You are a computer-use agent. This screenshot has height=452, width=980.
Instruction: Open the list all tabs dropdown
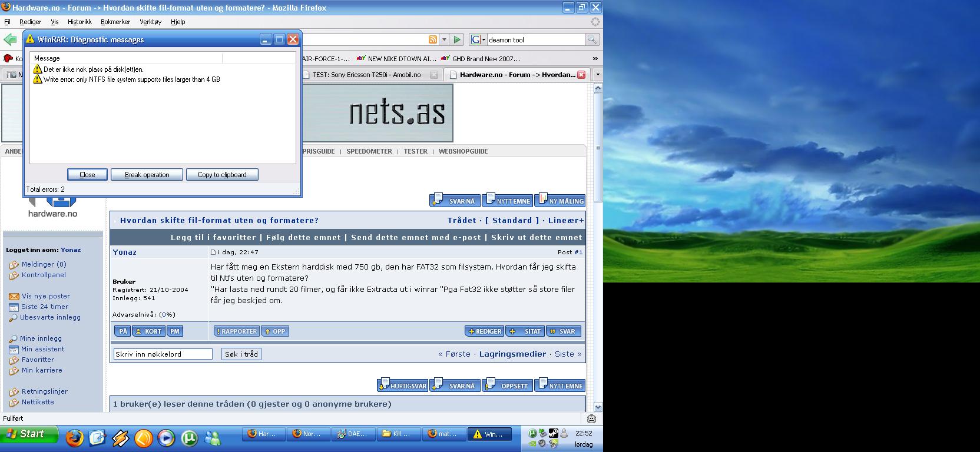coord(597,75)
